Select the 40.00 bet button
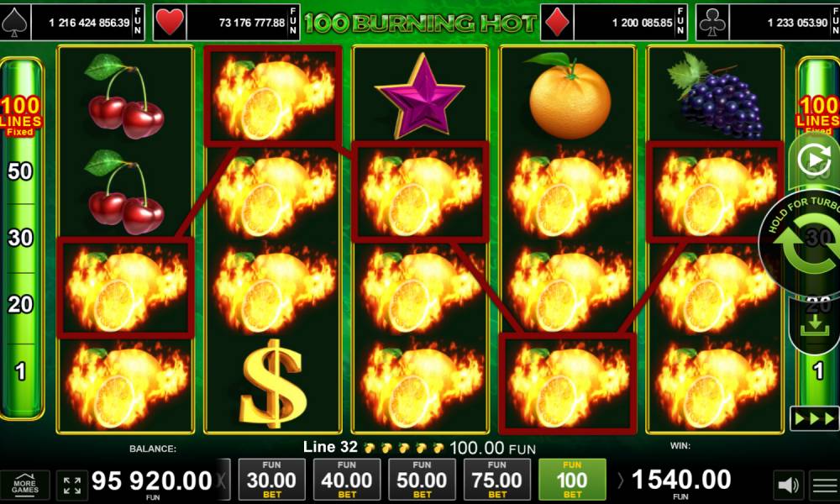The image size is (840, 504). 347,480
